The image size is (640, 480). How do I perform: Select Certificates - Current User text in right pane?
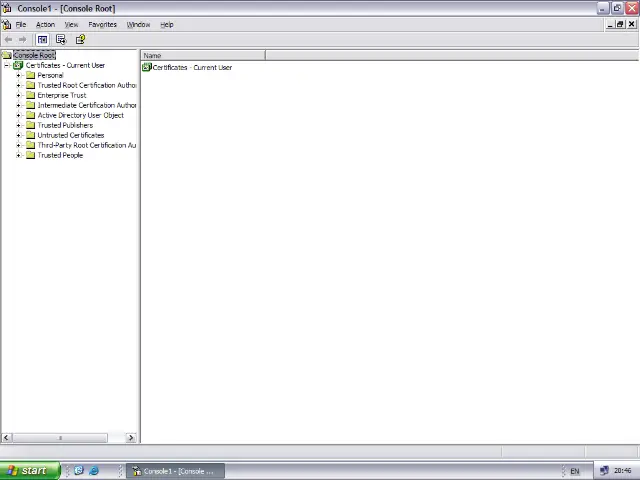[x=192, y=67]
